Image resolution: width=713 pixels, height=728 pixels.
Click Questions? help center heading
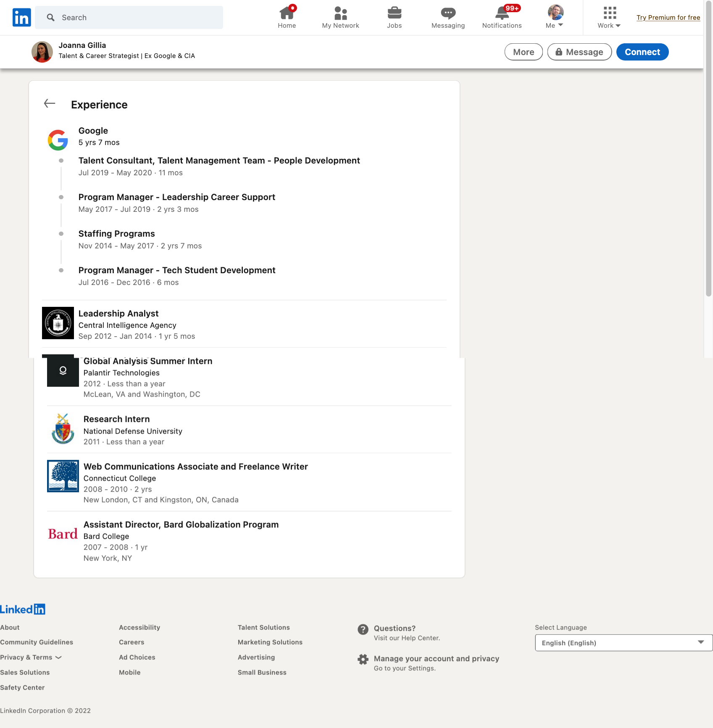(x=395, y=628)
